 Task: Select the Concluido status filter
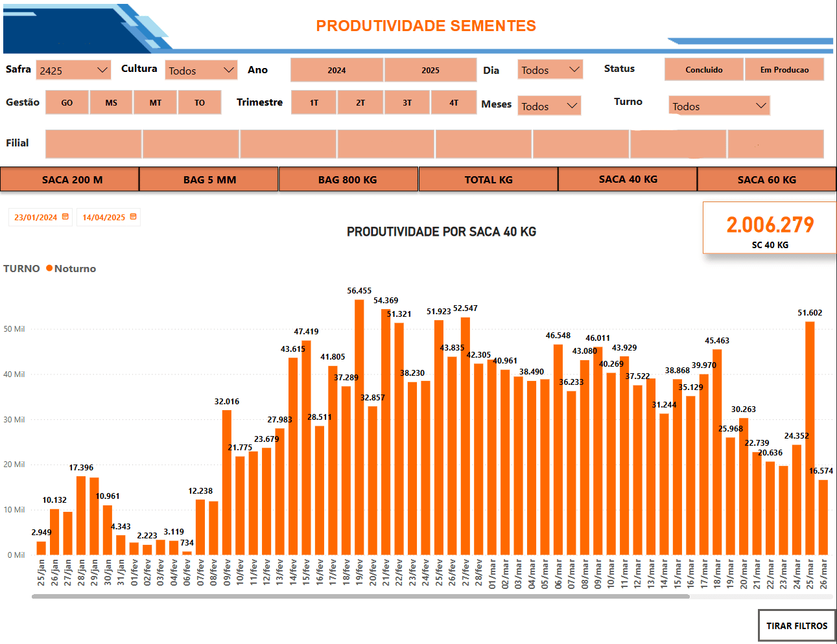[703, 69]
